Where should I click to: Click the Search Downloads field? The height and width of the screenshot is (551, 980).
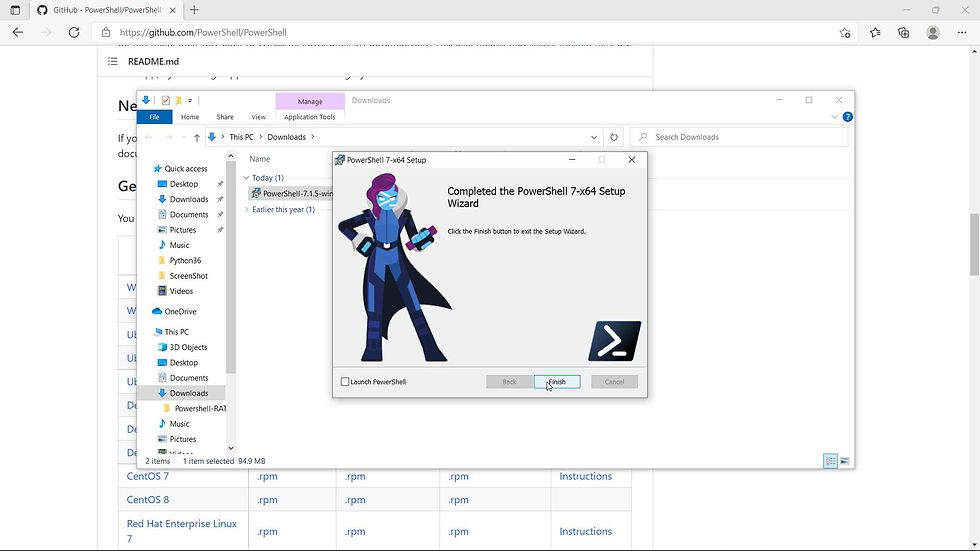(x=739, y=137)
